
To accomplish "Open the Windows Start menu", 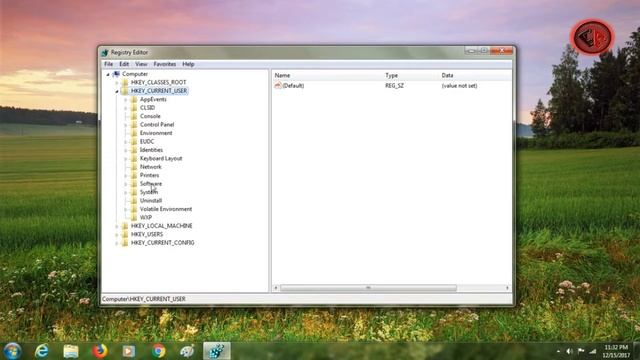I will point(12,351).
